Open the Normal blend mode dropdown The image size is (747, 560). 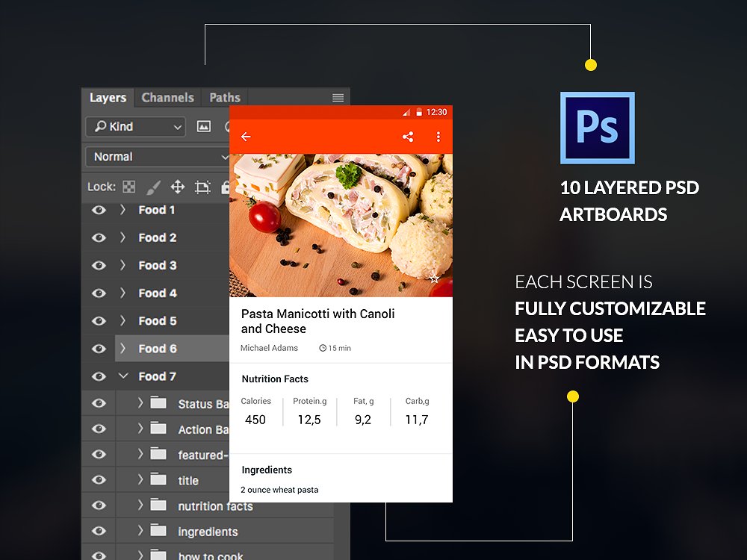157,157
